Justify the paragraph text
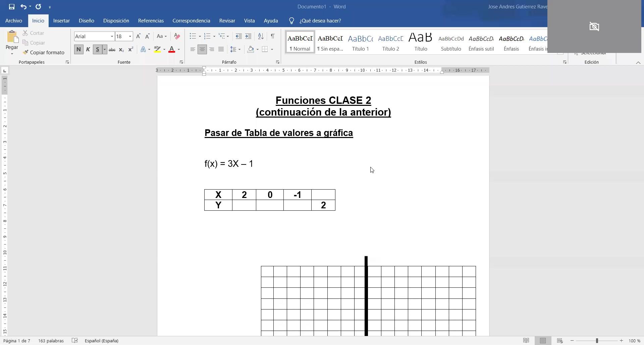 [x=221, y=50]
